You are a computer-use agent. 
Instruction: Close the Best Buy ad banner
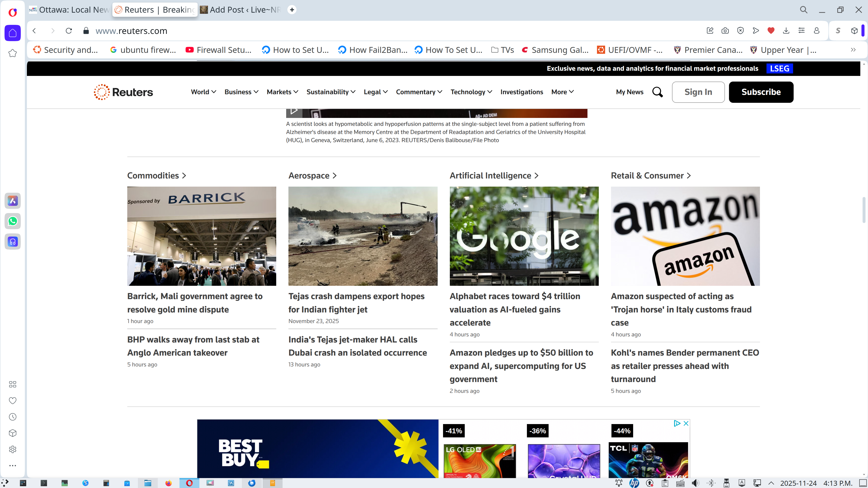tap(686, 423)
